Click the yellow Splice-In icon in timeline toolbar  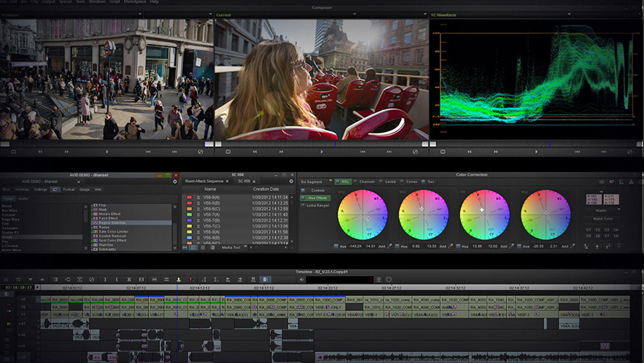pyautogui.click(x=178, y=279)
